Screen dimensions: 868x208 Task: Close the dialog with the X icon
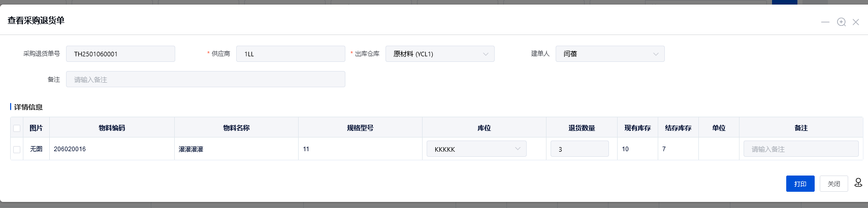[x=856, y=22]
